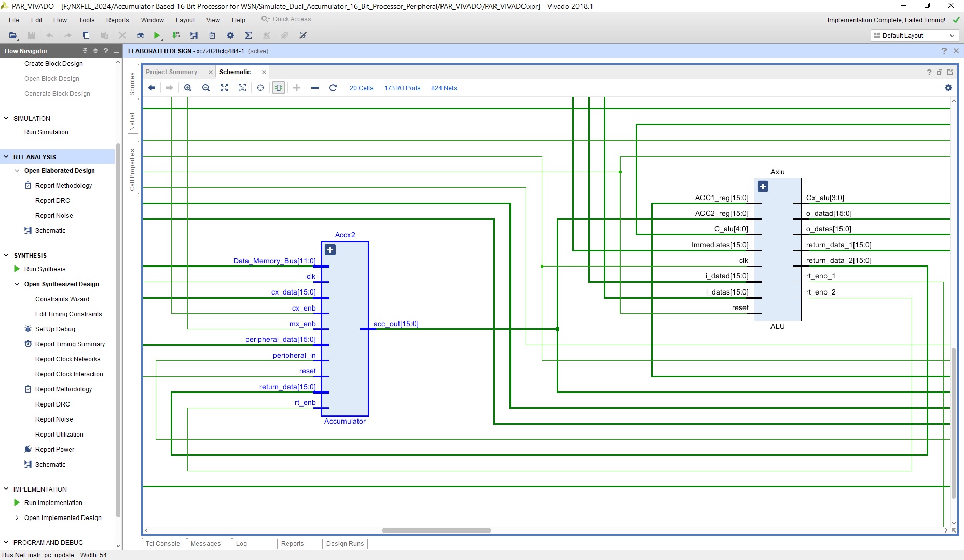The width and height of the screenshot is (964, 560).
Task: Toggle the autohide pins schematic button
Action: click(279, 88)
